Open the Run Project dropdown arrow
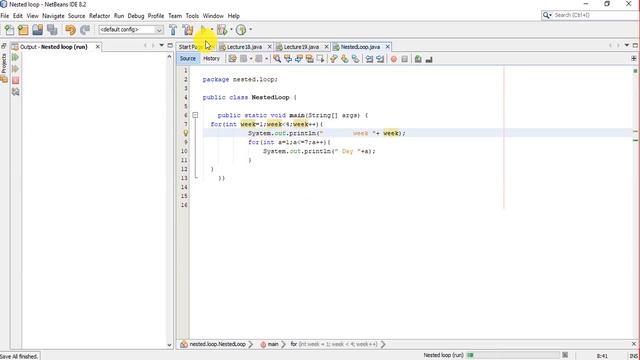Image resolution: width=640 pixels, height=360 pixels. [x=212, y=30]
